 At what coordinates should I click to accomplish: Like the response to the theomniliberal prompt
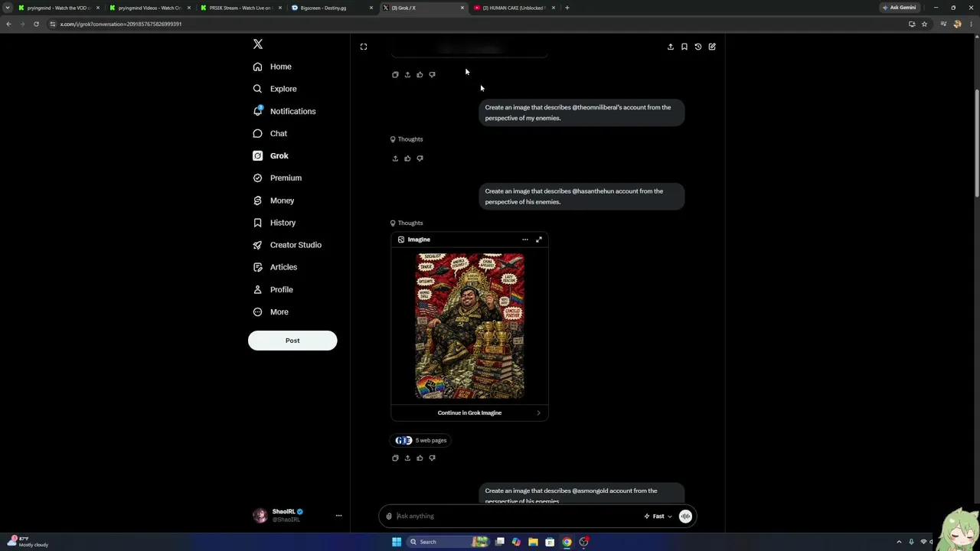coord(407,158)
